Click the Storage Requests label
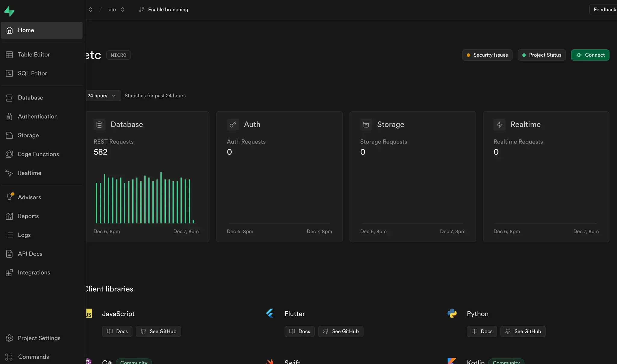Image resolution: width=617 pixels, height=364 pixels. coord(384,142)
